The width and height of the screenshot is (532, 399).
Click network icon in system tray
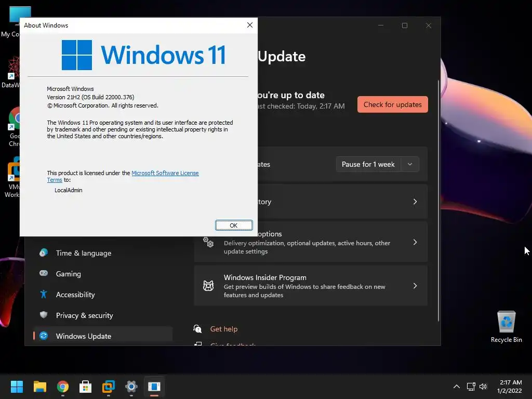coord(471,387)
